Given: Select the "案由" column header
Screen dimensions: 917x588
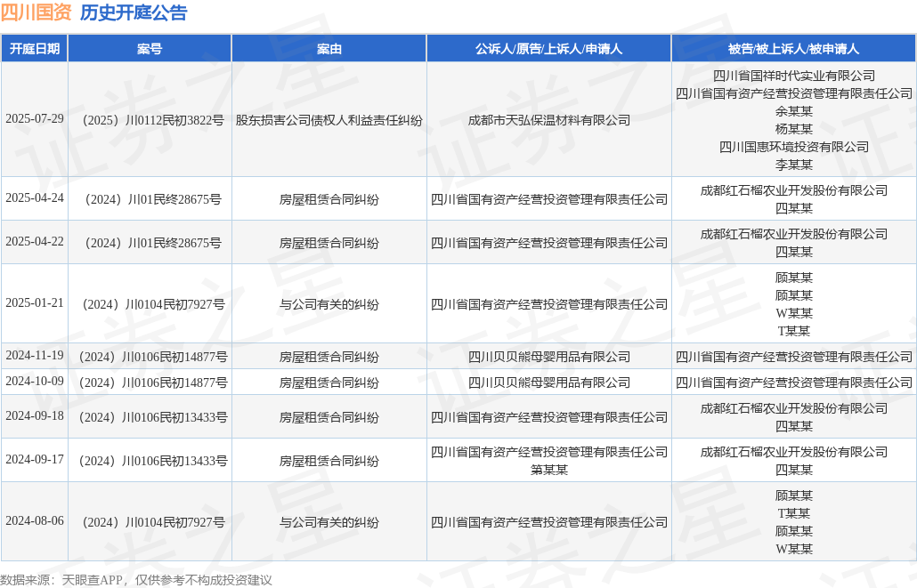Looking at the screenshot, I should [x=329, y=49].
